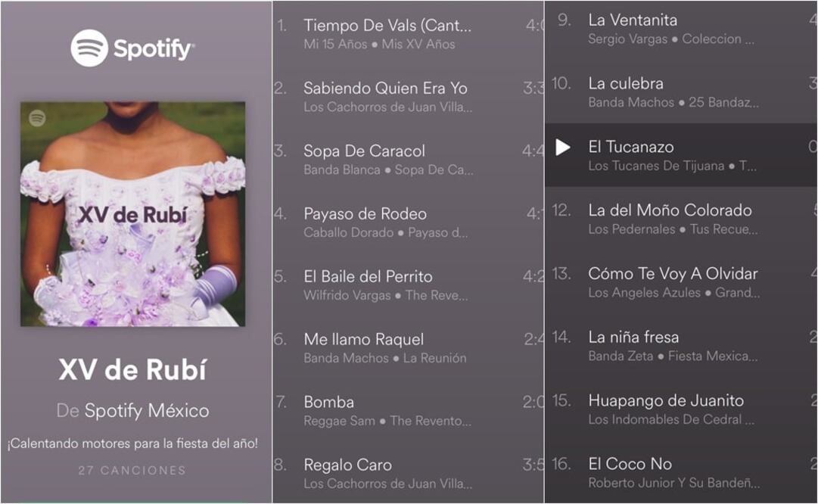The height and width of the screenshot is (504, 818).
Task: Open the XV de Rubí playlist cover
Action: [x=133, y=214]
